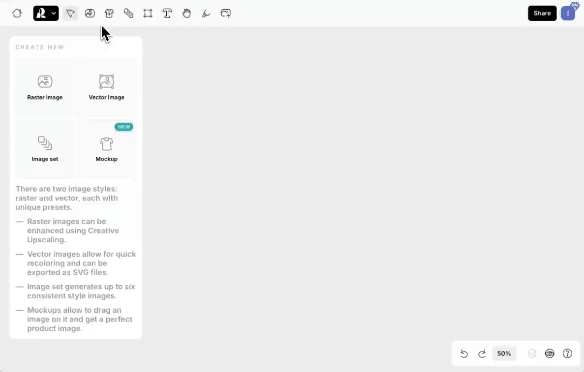
Task: Undo the last action
Action: click(464, 354)
